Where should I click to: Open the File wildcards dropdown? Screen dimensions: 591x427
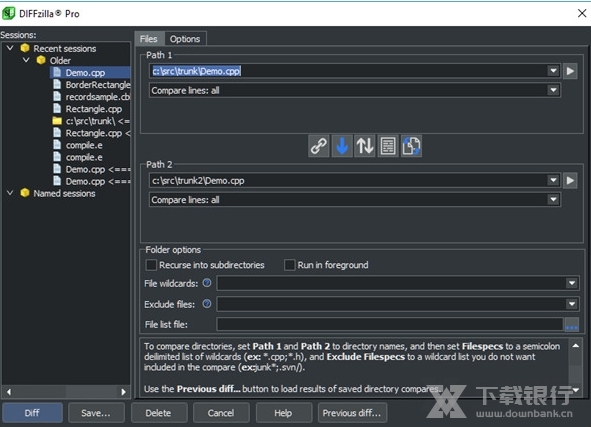point(571,283)
